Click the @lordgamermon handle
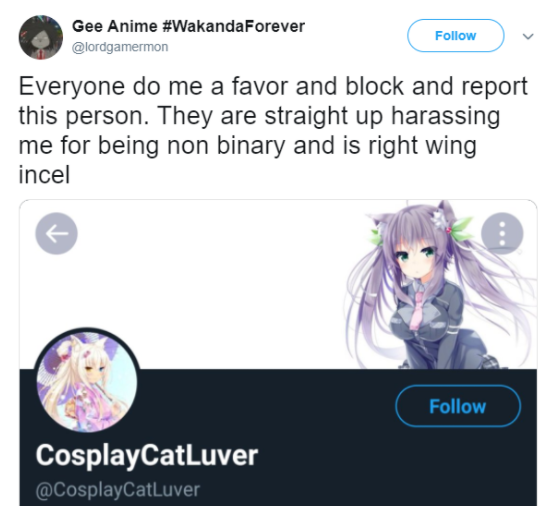The height and width of the screenshot is (506, 552). coord(120,47)
